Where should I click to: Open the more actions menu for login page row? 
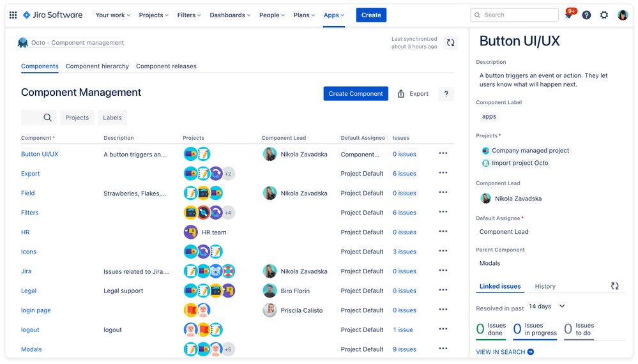443,310
